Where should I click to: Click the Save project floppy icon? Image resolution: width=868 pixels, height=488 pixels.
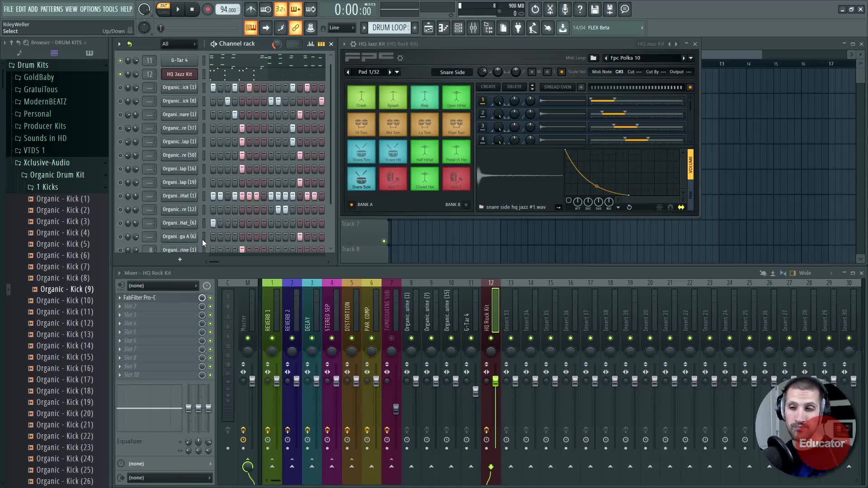(595, 9)
